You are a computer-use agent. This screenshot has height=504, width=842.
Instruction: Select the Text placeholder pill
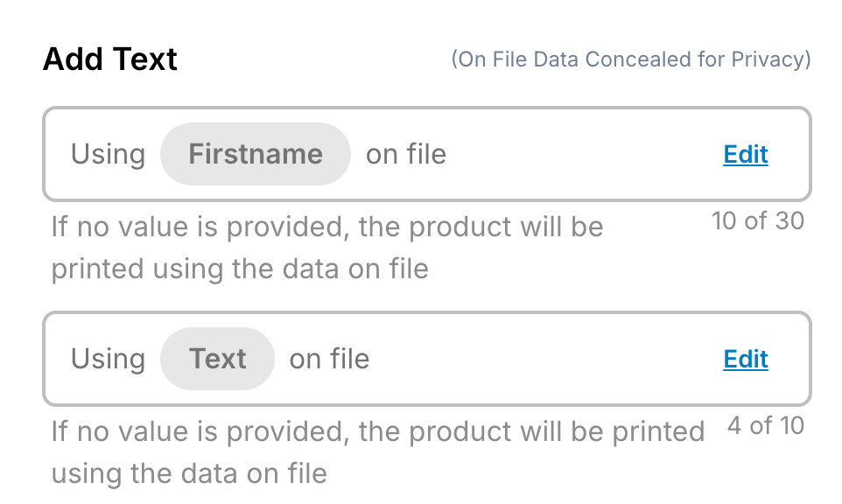217,360
